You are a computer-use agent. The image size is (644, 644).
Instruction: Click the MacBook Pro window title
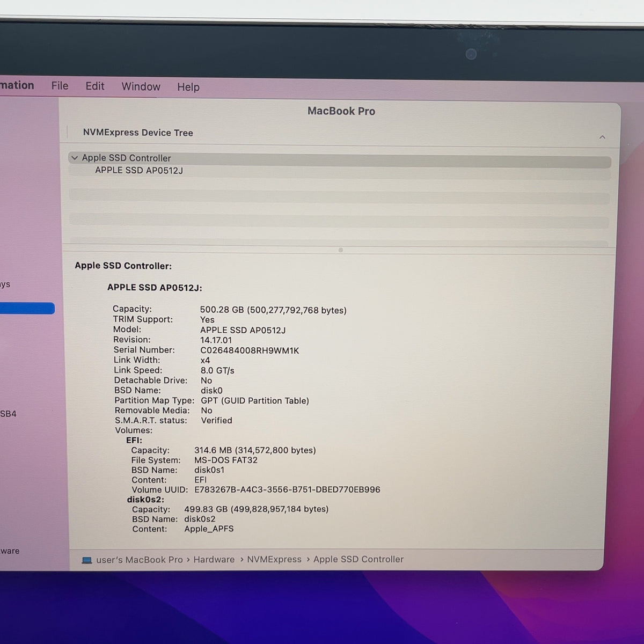click(341, 111)
